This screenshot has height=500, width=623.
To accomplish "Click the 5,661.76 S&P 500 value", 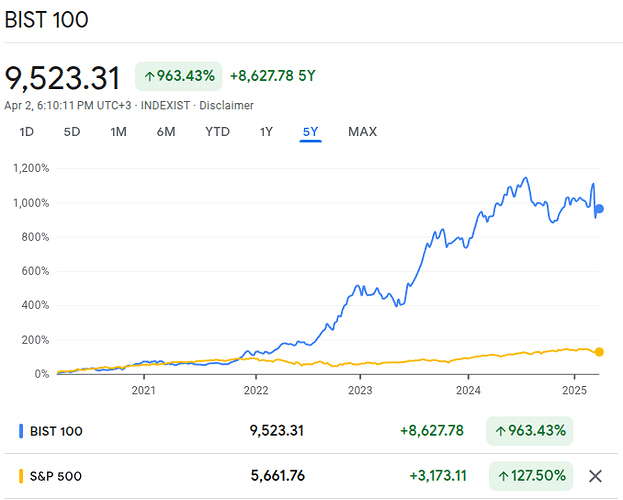I will tap(278, 475).
